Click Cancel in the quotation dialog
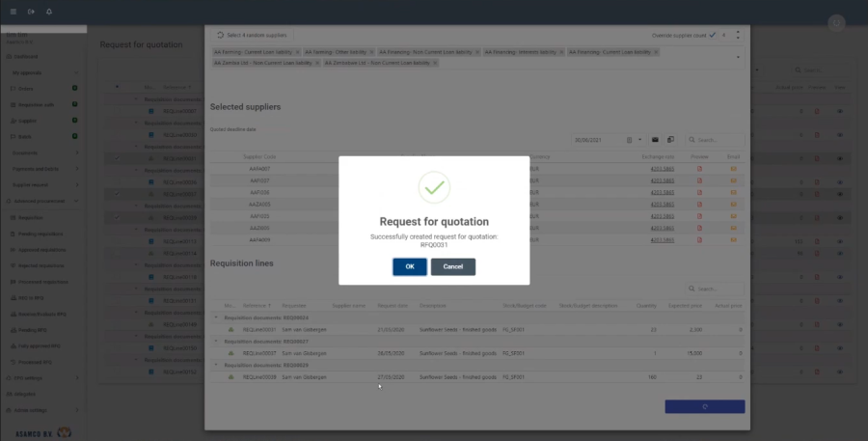This screenshot has height=441, width=868. point(452,266)
